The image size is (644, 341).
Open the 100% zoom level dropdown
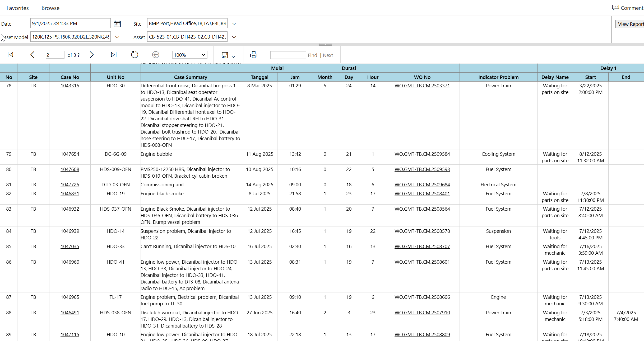point(190,55)
